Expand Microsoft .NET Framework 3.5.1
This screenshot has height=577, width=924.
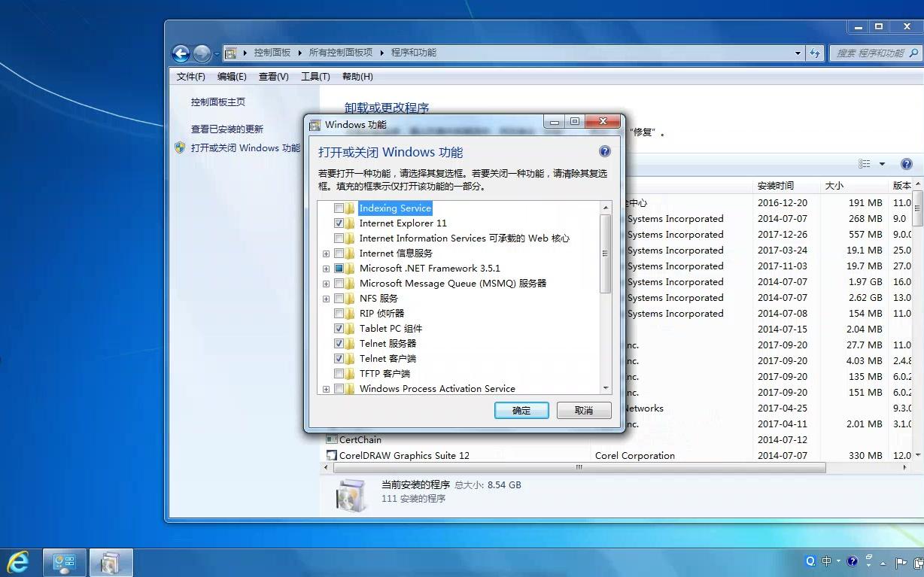[x=326, y=269]
